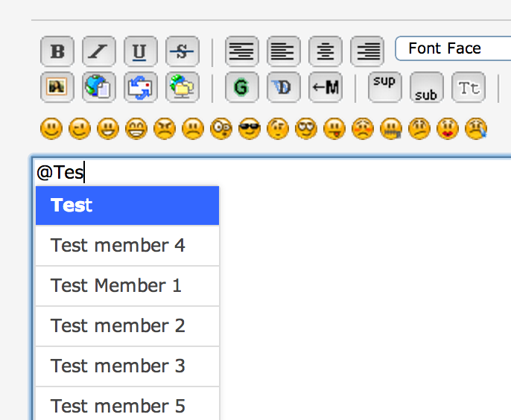Image resolution: width=511 pixels, height=420 pixels.
Task: Choose 'Test member 4' from suggestions
Action: 127,245
